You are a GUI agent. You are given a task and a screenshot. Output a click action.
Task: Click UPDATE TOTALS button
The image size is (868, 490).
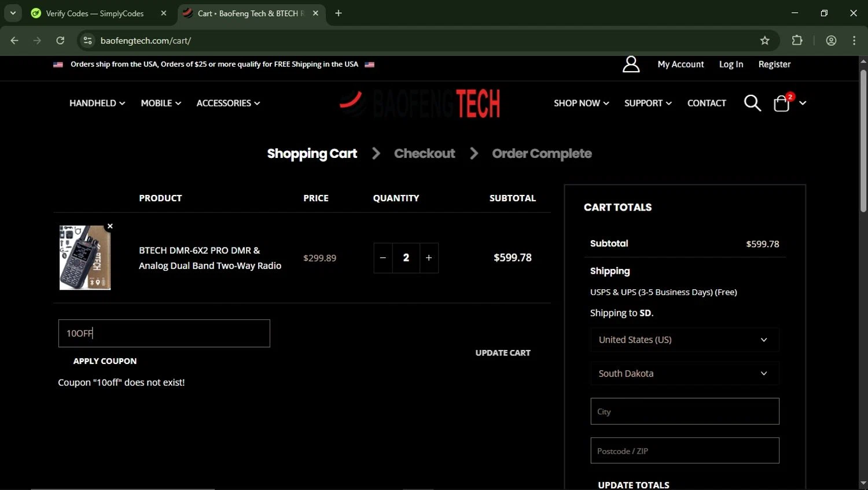click(x=634, y=485)
